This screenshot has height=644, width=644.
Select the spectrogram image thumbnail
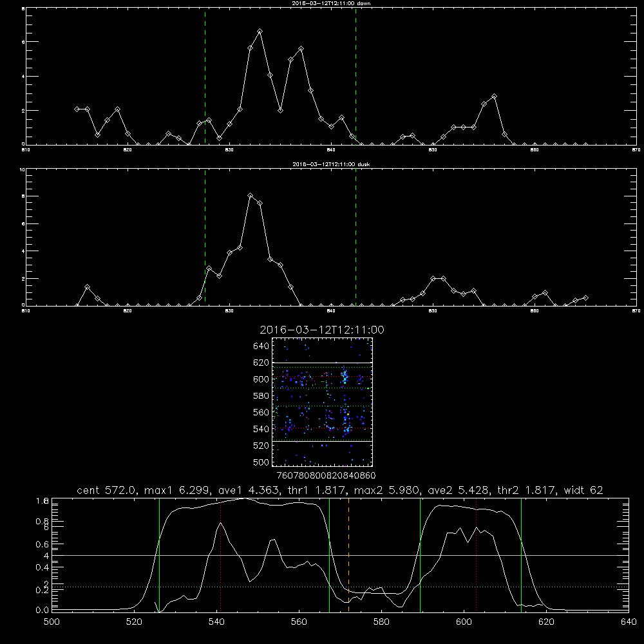coord(322,402)
